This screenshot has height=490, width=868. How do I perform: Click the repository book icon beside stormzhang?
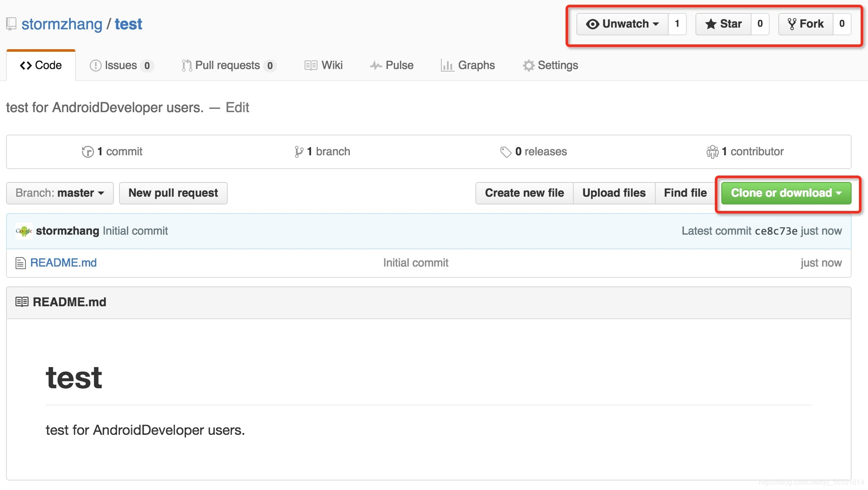11,24
